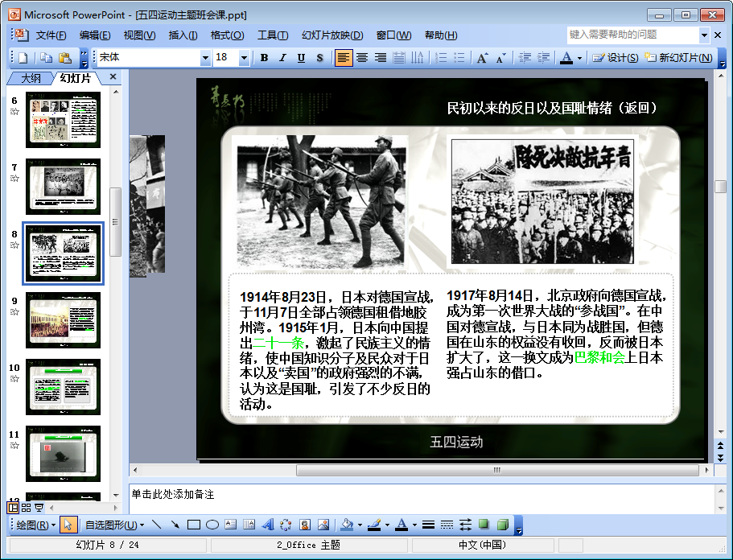Image resolution: width=733 pixels, height=560 pixels.
Task: Toggle text shadow formatting
Action: (x=319, y=57)
